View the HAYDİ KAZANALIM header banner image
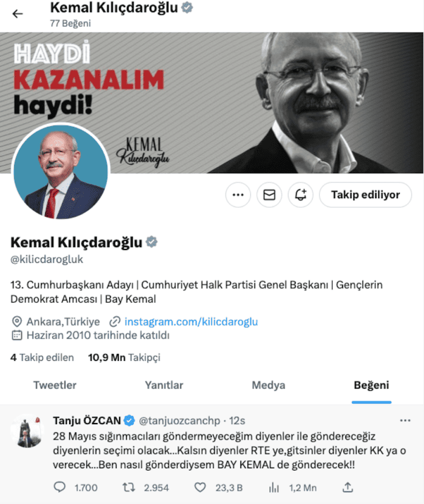Screen dimensions: 424x504 point(212,103)
